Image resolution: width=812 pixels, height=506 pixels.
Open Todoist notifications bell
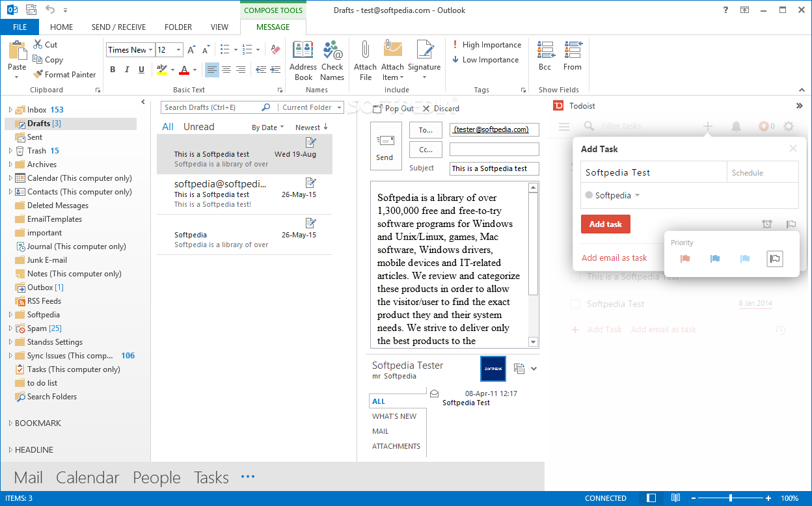click(x=736, y=127)
